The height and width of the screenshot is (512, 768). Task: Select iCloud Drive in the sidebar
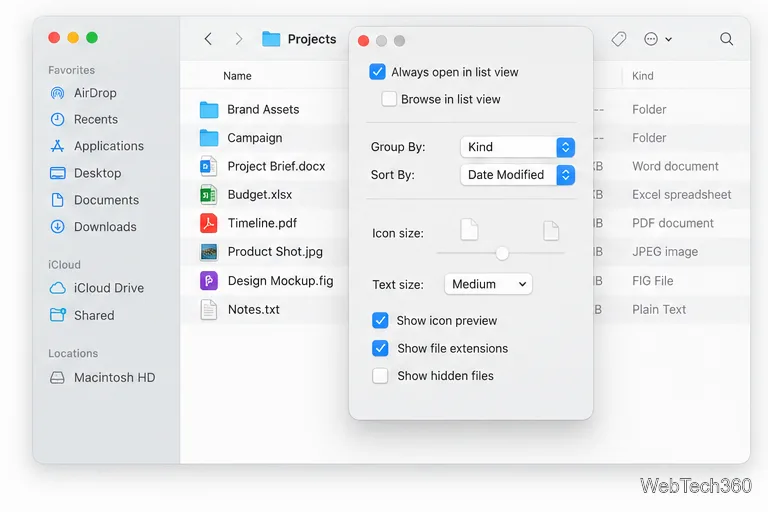[x=109, y=288]
